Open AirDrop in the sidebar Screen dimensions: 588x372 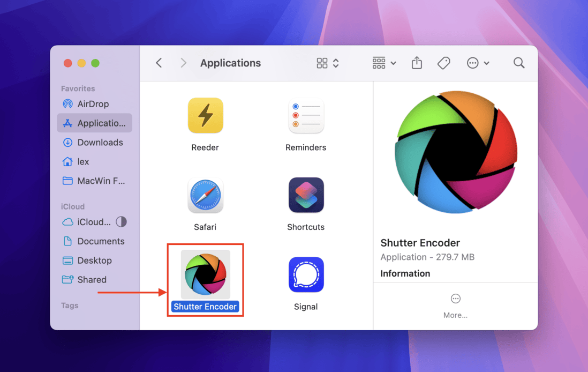pyautogui.click(x=94, y=104)
